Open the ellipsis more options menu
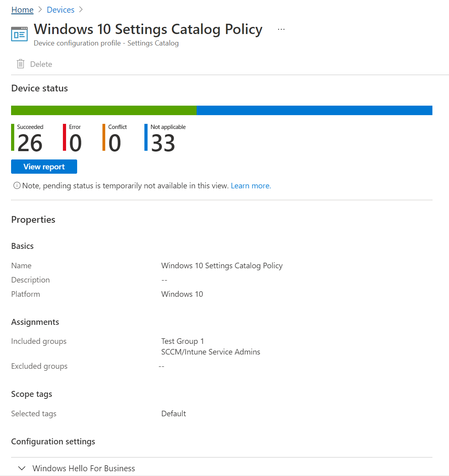The height and width of the screenshot is (476, 449). point(281,29)
